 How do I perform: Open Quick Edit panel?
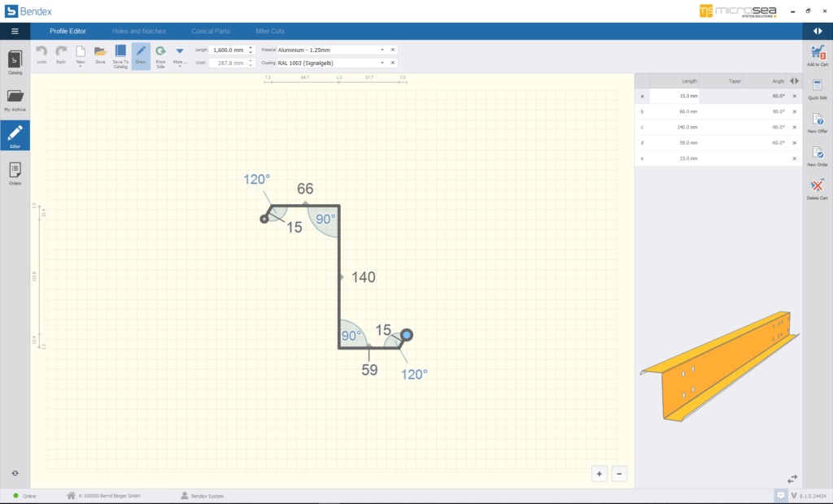pos(818,88)
